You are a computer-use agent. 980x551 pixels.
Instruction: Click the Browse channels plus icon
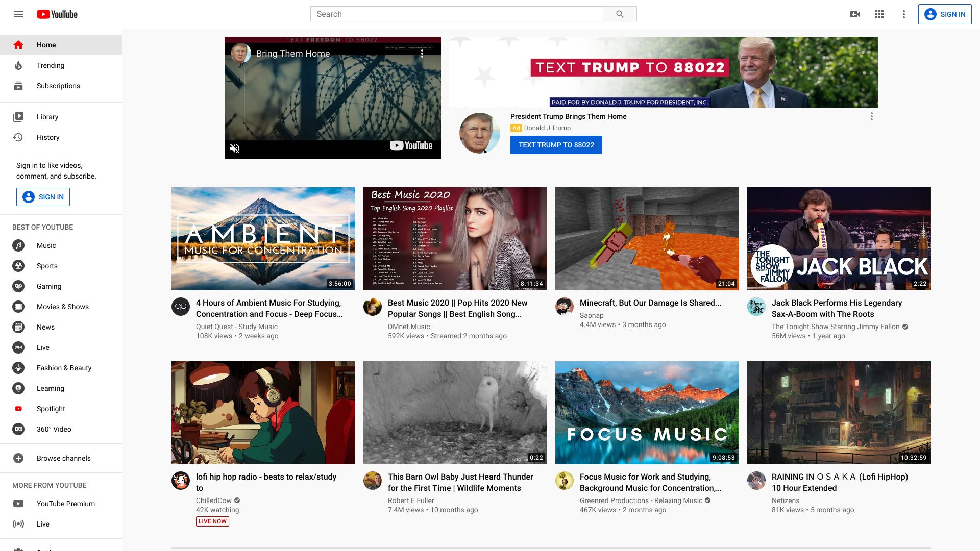click(x=18, y=458)
